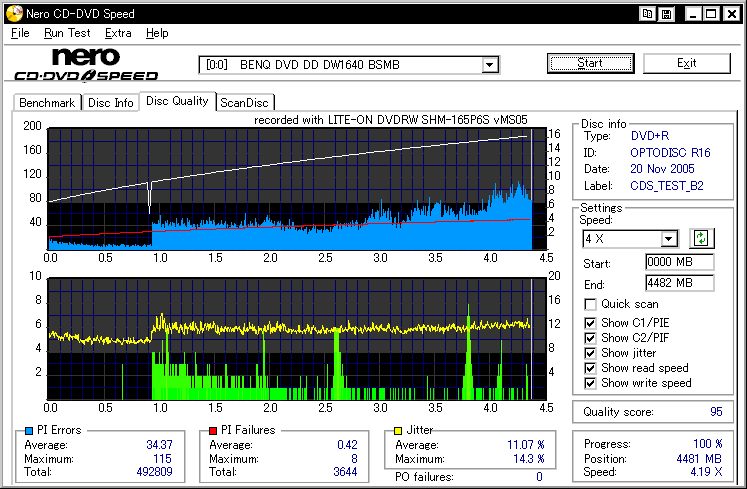Uncheck Show C2/PIF

click(590, 338)
